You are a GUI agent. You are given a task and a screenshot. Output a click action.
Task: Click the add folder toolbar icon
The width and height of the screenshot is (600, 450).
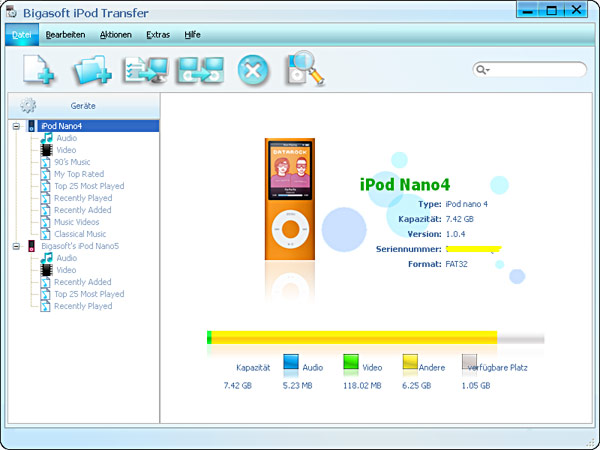click(x=92, y=70)
